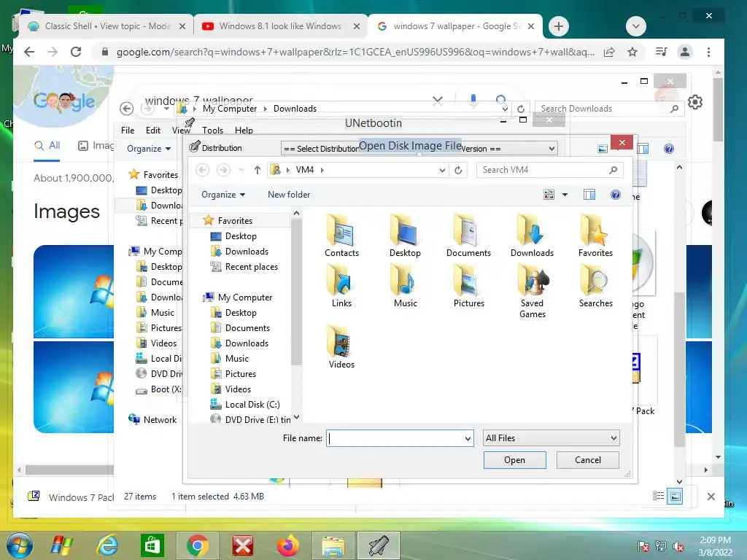
Task: Select the Links folder icon
Action: point(341,286)
